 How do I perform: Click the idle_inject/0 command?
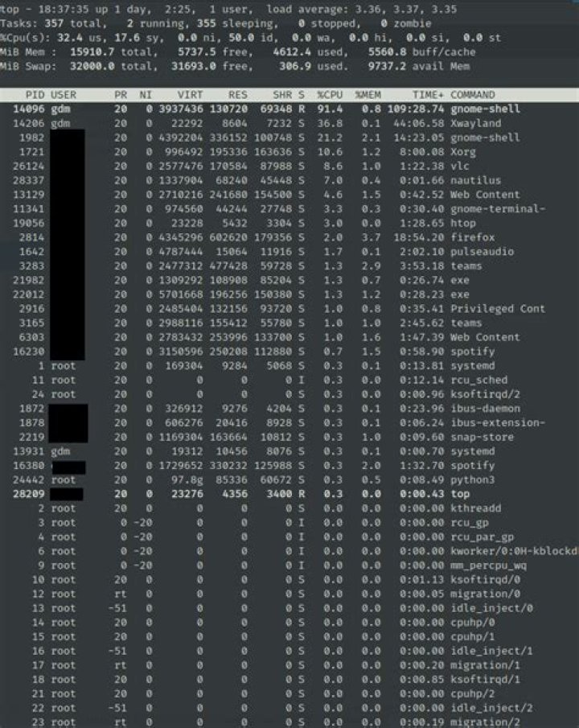(491, 608)
